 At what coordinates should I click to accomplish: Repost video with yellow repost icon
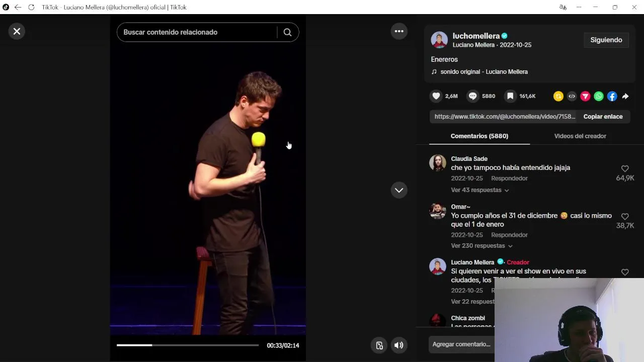coord(558,96)
